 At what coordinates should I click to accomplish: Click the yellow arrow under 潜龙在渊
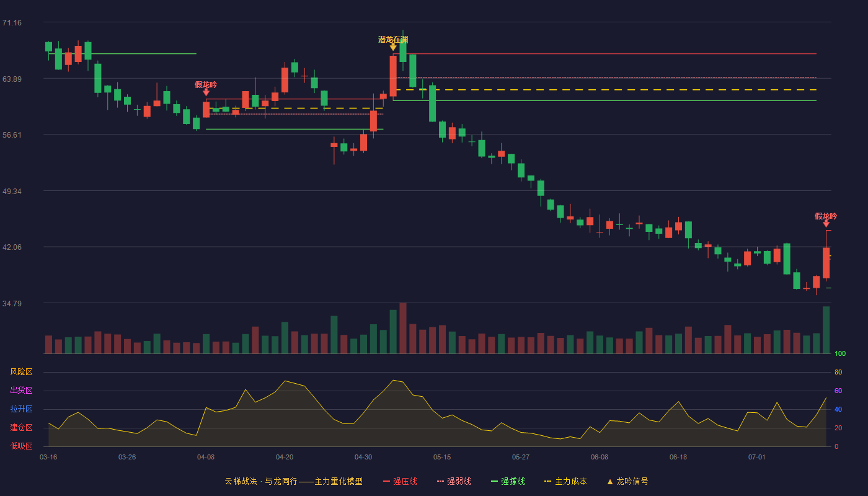coord(393,47)
